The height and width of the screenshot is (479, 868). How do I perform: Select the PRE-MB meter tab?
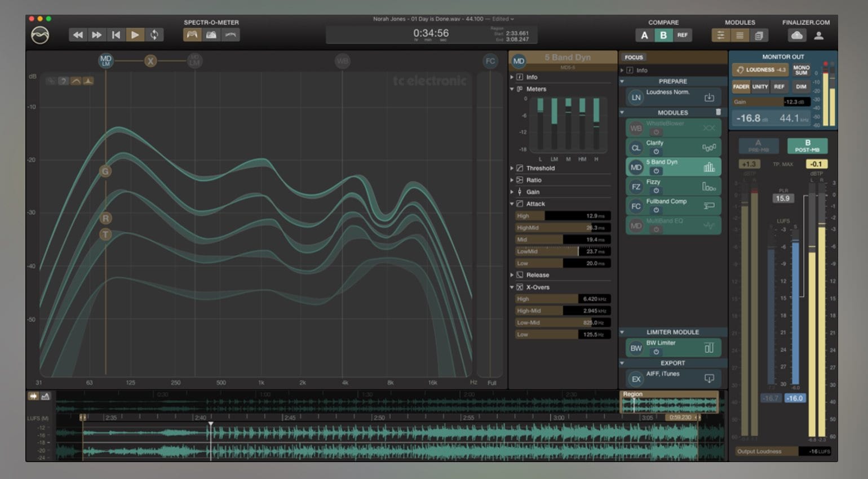(759, 145)
